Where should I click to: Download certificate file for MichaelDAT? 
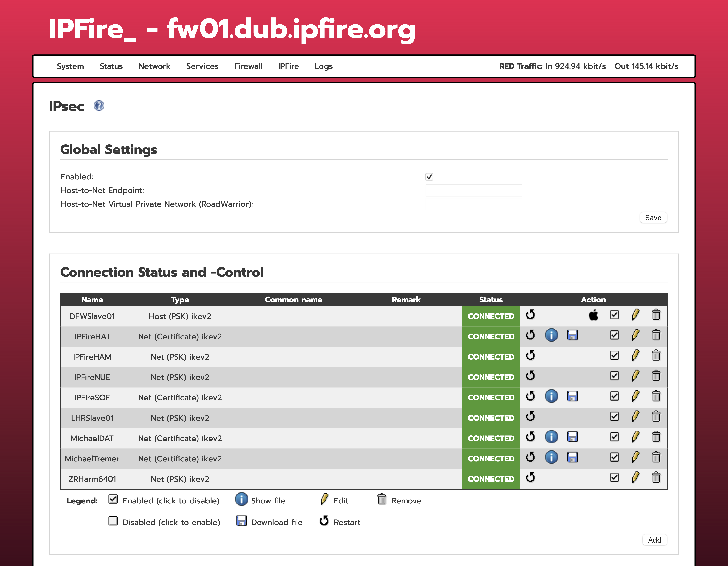pos(572,437)
